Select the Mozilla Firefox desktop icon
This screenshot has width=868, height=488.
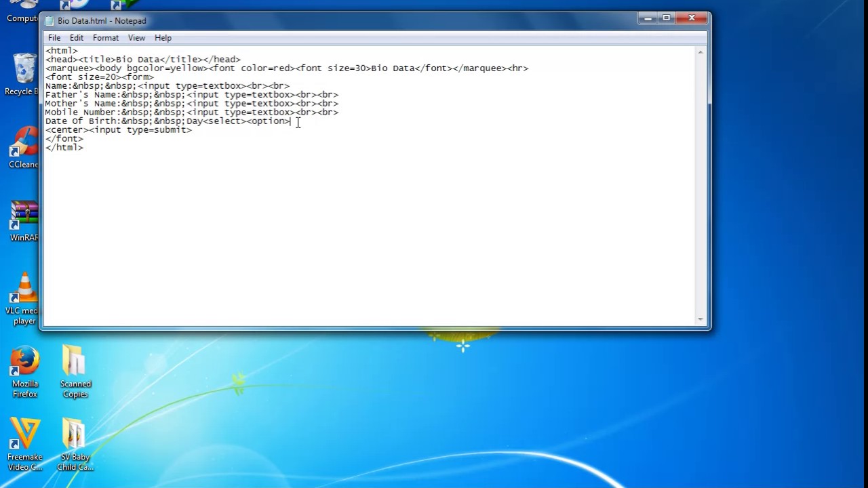25,372
